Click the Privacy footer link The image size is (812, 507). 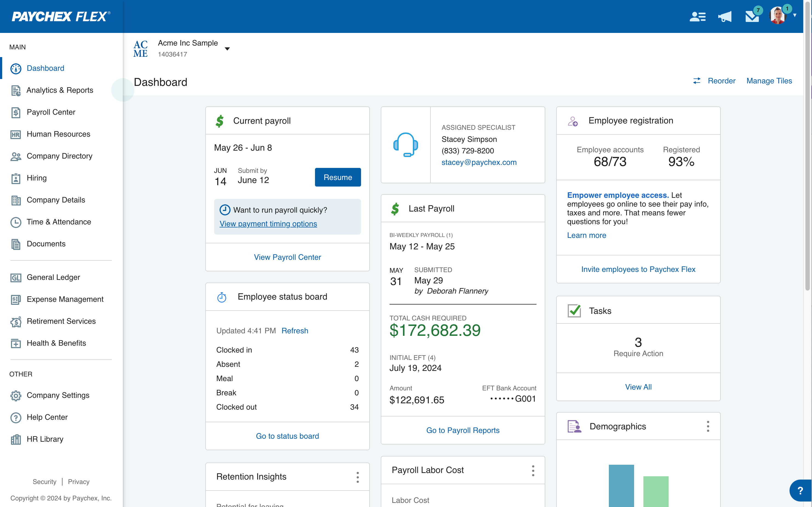78,482
